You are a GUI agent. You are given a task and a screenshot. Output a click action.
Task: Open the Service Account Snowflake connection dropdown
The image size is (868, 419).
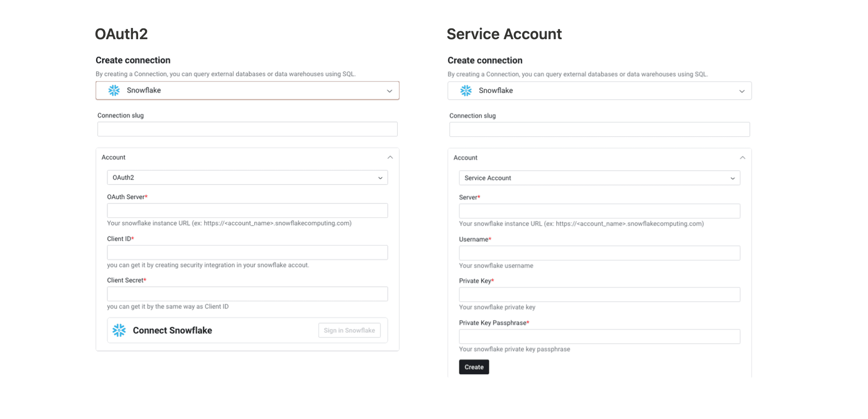pyautogui.click(x=599, y=91)
